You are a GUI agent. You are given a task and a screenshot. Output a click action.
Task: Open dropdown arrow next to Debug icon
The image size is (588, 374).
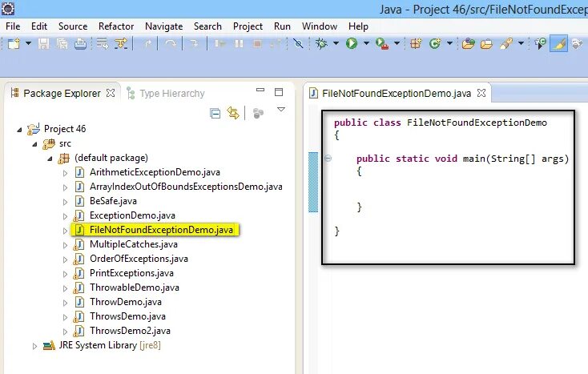click(x=336, y=43)
